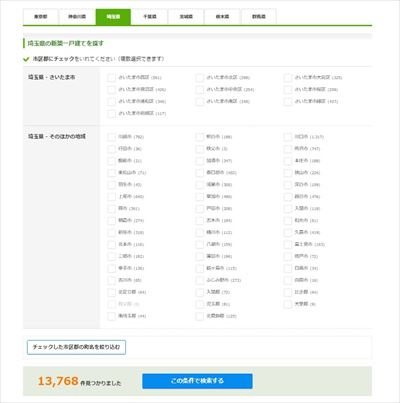Screen dimensions: 400x403
Task: Tick the 富士見市 checkbox
Action: coord(288,244)
